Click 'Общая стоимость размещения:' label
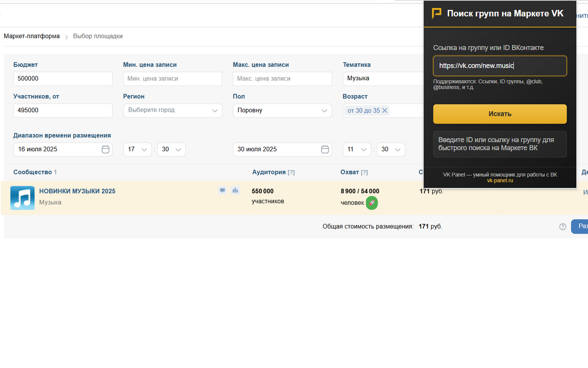 tap(368, 227)
